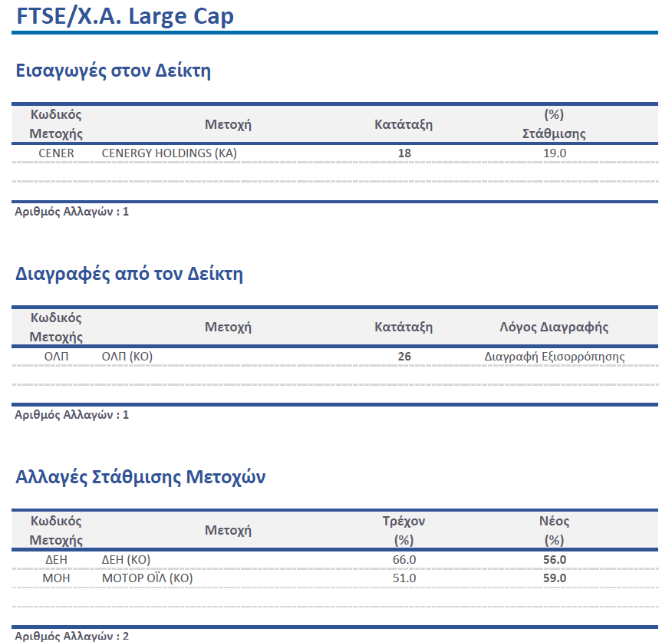Click 'Κατάταξη' header in Εισαγωγές table
Screen dimensions: 672x642
tap(404, 124)
